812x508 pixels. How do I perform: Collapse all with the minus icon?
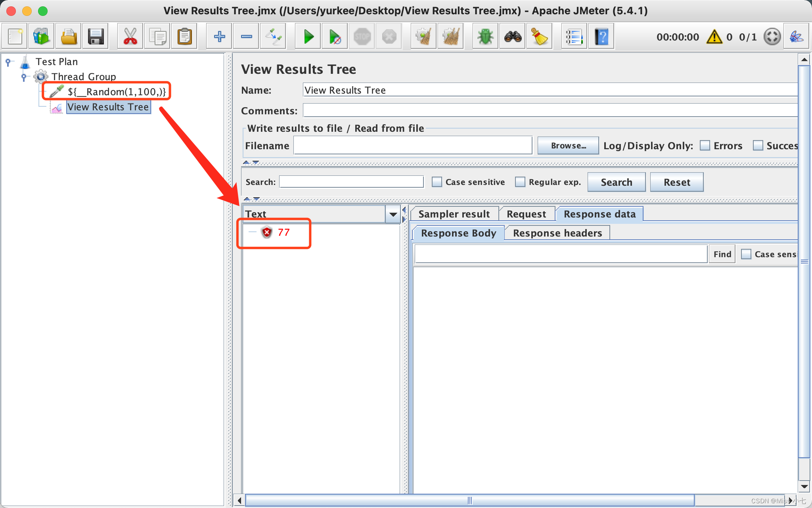246,37
